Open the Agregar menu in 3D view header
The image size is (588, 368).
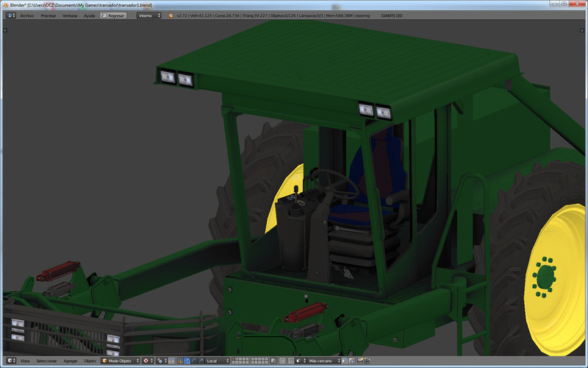tap(71, 361)
